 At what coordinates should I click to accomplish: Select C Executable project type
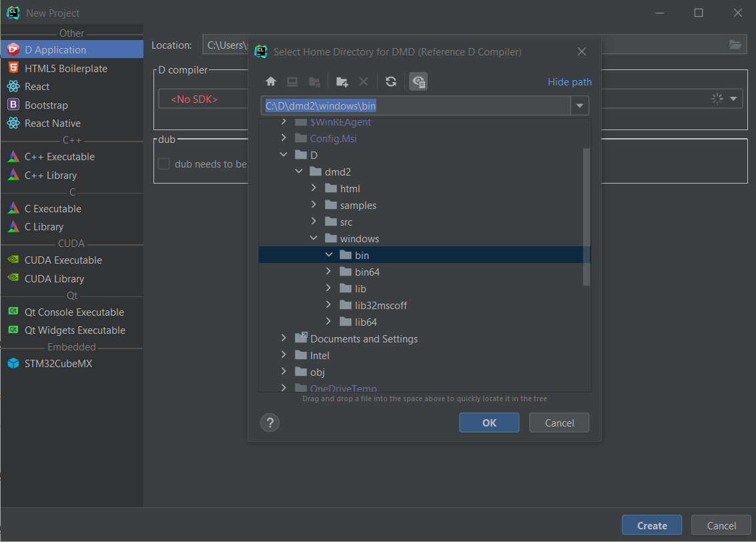coord(72,209)
